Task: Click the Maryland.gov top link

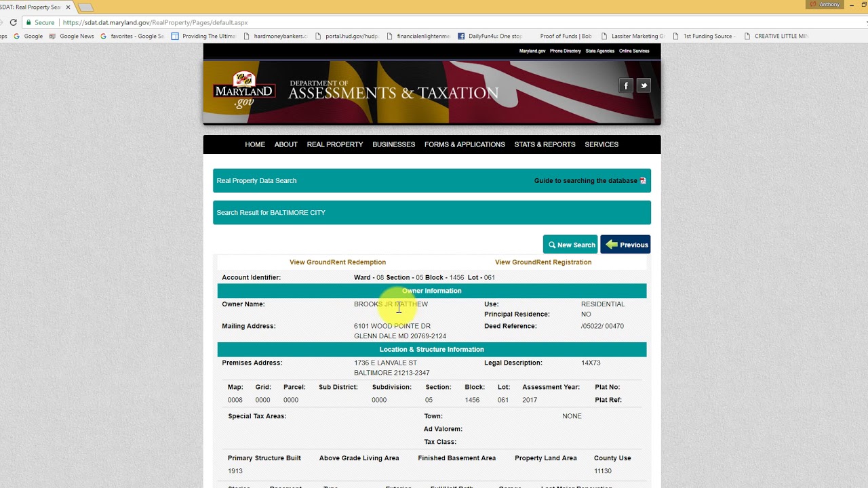Action: [532, 51]
